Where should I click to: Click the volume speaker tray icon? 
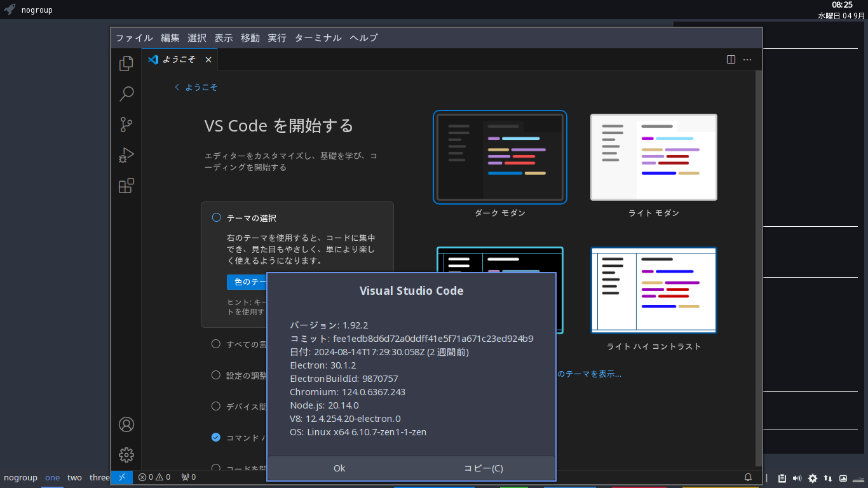coord(797,478)
